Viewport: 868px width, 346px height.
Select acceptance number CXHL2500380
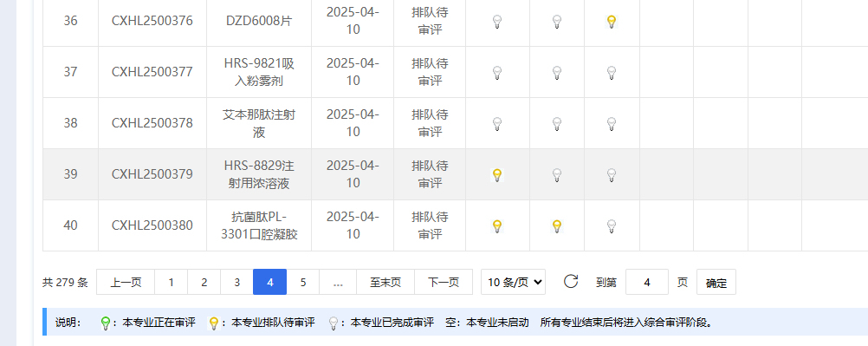point(152,225)
